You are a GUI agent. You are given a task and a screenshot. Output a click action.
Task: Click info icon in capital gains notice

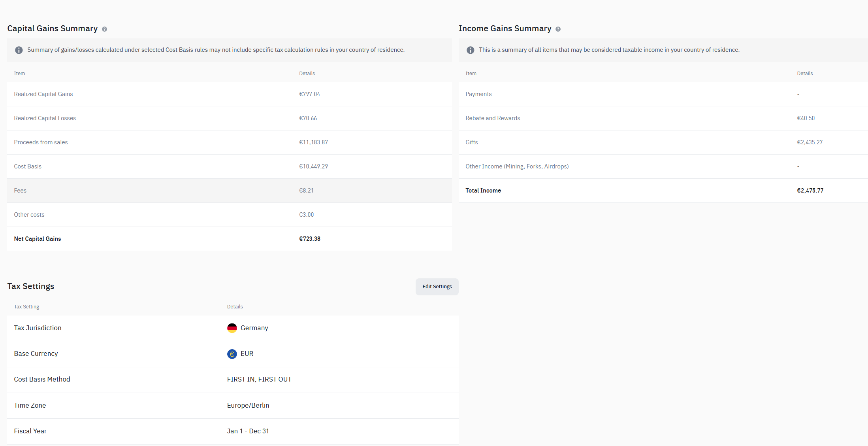point(19,50)
